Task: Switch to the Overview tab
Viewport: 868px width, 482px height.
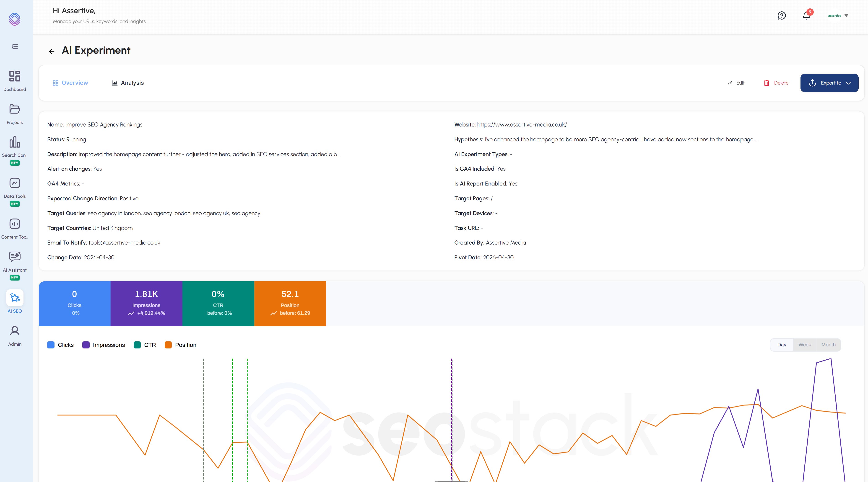Action: coord(70,83)
